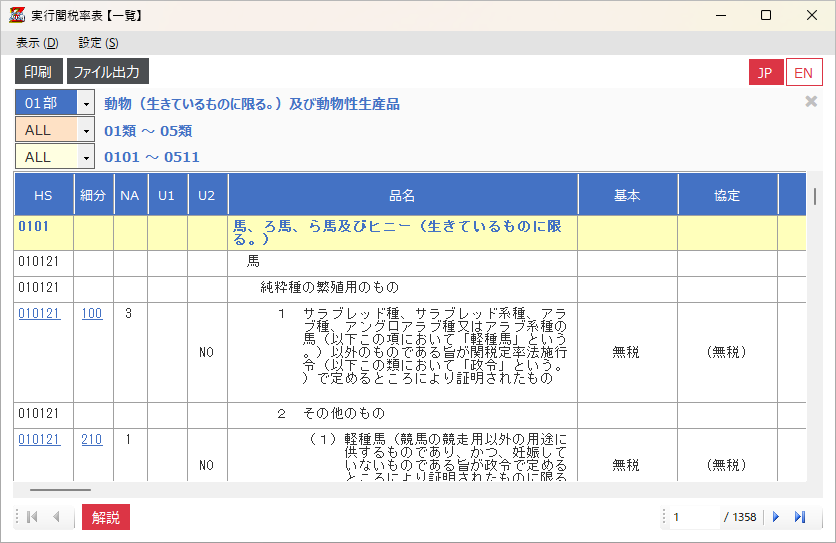Click the 印刷 print button
Image resolution: width=836 pixels, height=543 pixels.
38,72
